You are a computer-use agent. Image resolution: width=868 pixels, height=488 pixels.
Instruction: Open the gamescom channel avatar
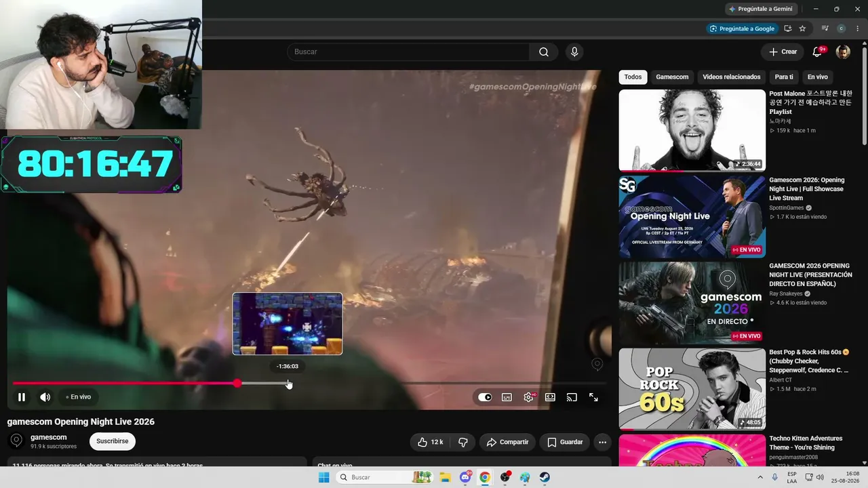16,441
